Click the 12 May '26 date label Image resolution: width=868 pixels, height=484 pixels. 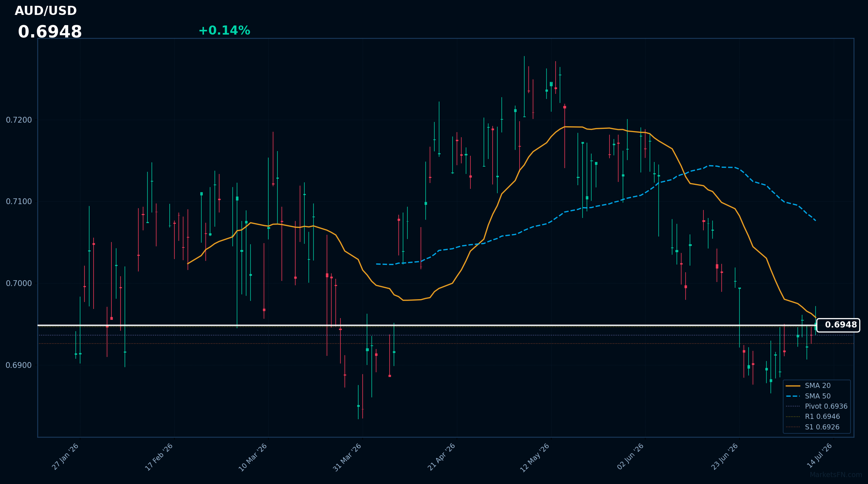point(535,457)
